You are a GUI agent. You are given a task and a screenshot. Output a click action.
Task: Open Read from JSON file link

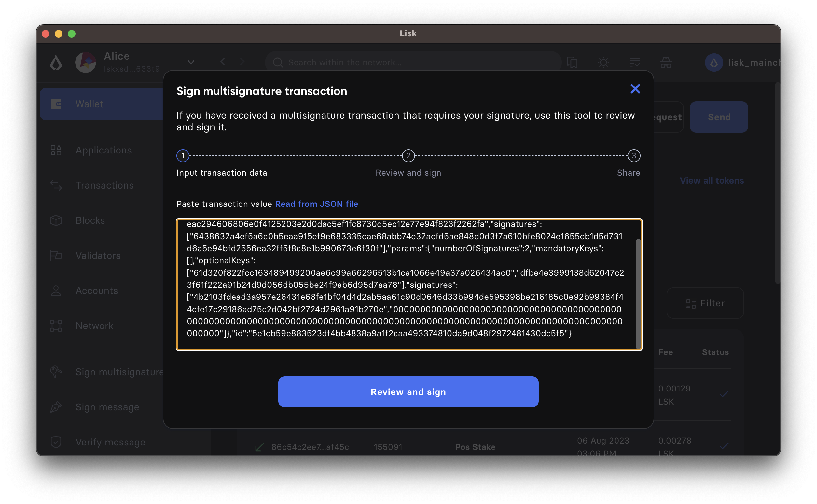click(x=316, y=204)
